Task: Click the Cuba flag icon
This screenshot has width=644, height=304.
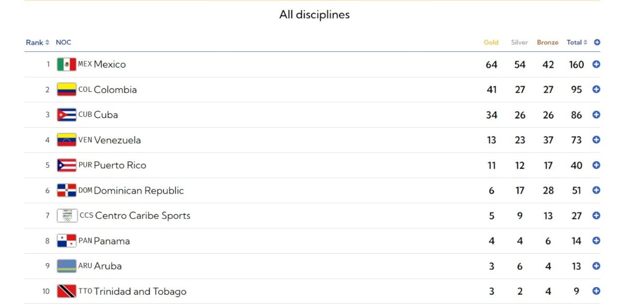Action: point(66,115)
